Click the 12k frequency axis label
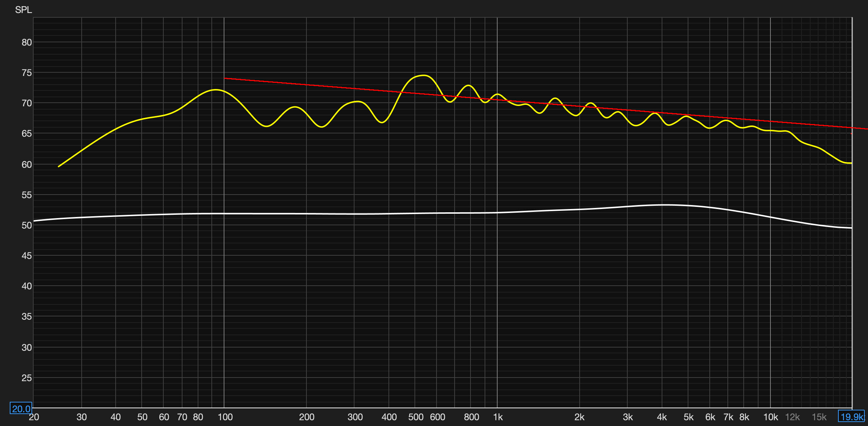868x426 pixels. [792, 417]
